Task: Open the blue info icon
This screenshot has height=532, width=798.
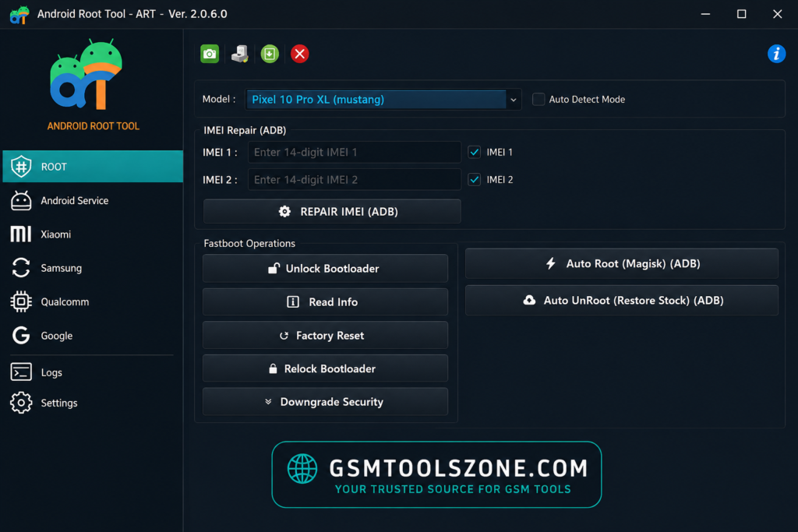Action: pos(776,54)
